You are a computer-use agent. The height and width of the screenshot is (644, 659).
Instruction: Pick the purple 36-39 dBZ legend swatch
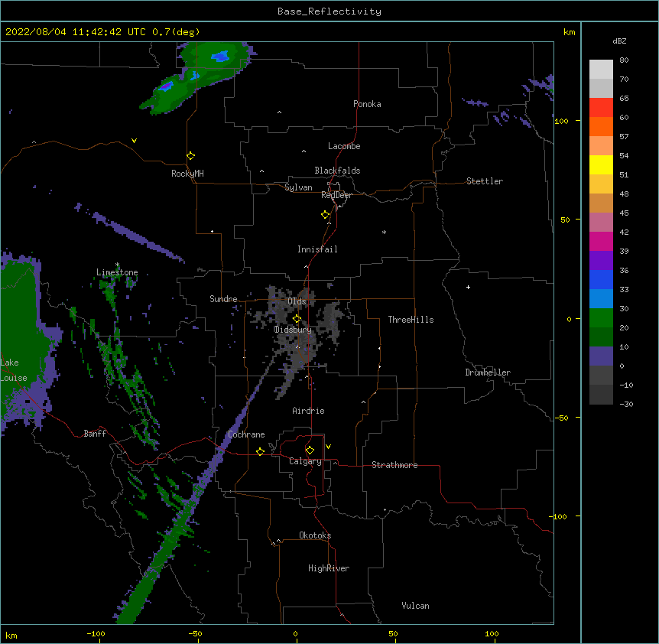pos(601,261)
